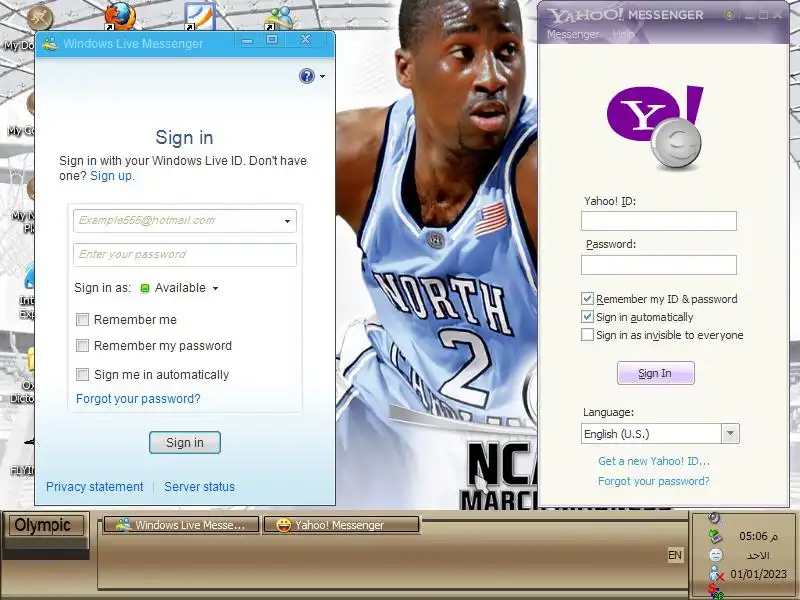Open the Help menu in Yahoo Messenger
This screenshot has width=800, height=600.
(x=622, y=34)
